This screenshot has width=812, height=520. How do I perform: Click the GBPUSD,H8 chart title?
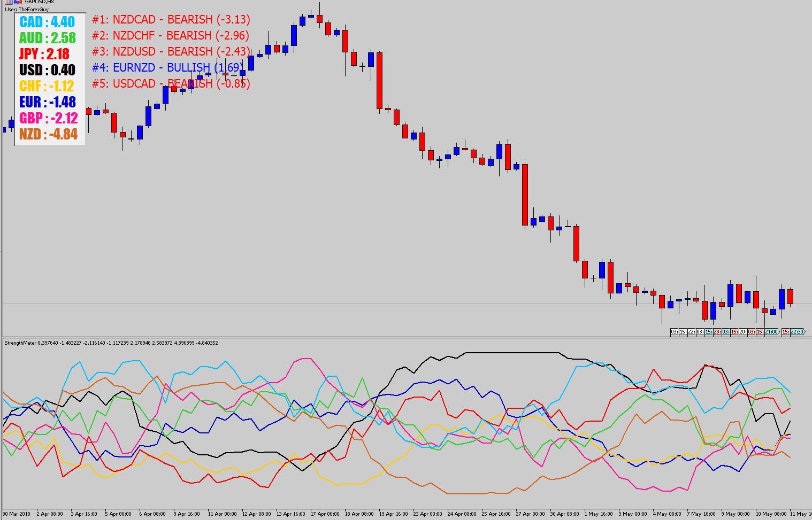(39, 2)
